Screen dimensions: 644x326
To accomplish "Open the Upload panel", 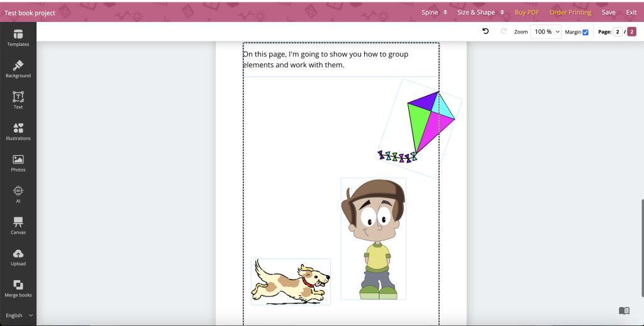I will 18,257.
